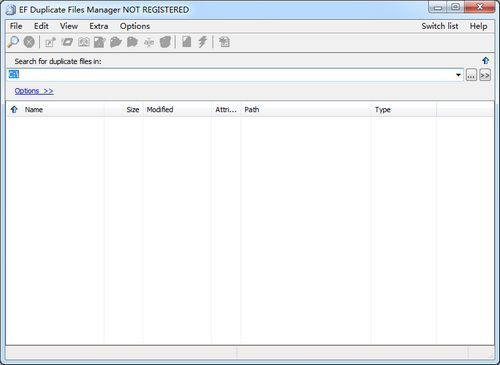Click the browse folder '...' button
500x365 pixels.
click(x=471, y=75)
